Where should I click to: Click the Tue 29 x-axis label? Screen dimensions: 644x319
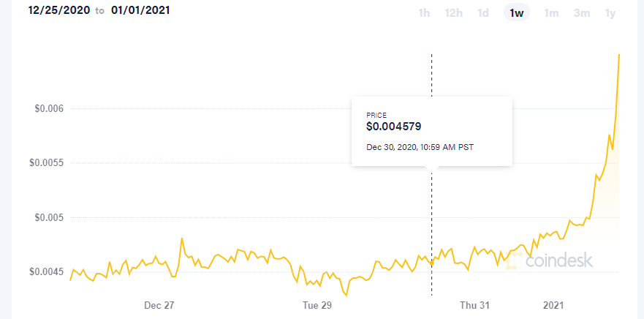tap(317, 305)
